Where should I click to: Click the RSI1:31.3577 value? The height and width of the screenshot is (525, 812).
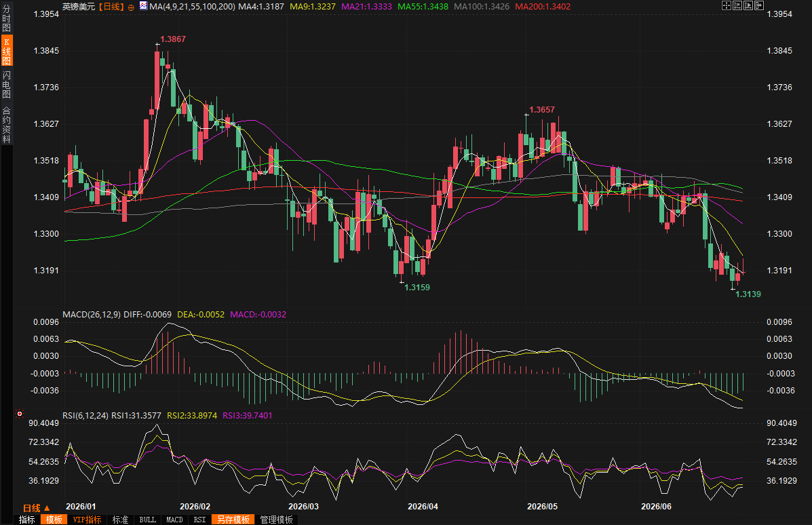coord(136,415)
